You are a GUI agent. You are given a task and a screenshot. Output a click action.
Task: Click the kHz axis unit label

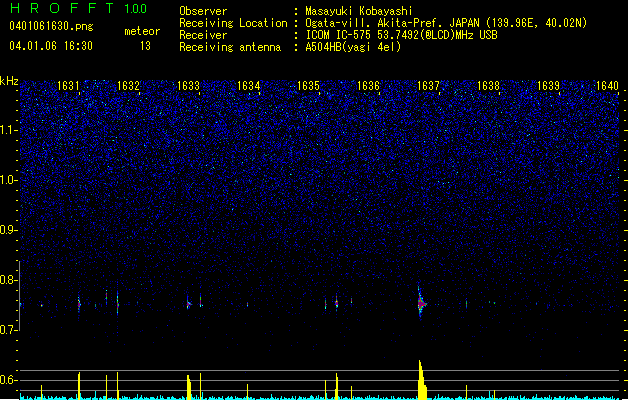pyautogui.click(x=9, y=81)
